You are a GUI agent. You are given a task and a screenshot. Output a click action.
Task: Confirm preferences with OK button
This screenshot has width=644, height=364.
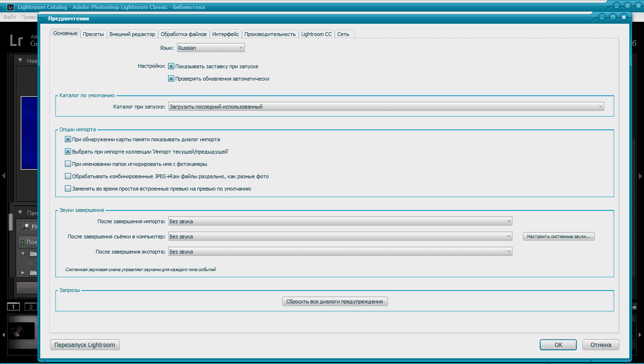coord(558,345)
